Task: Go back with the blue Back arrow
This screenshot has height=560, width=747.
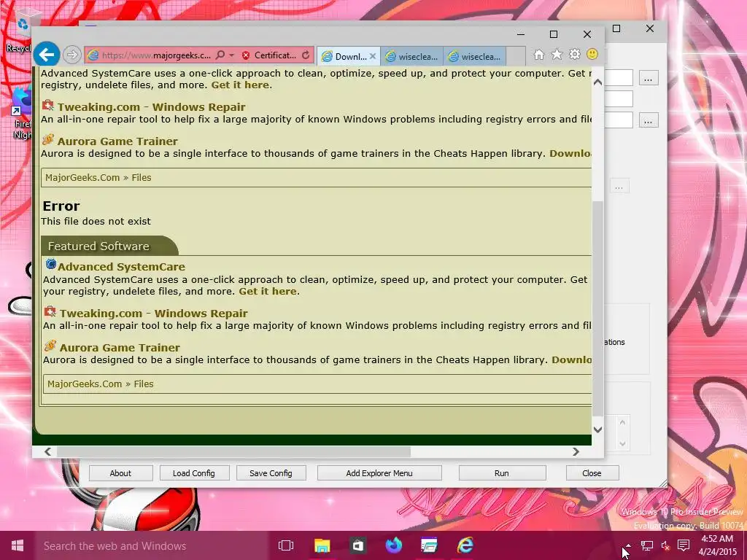Action: (x=46, y=55)
